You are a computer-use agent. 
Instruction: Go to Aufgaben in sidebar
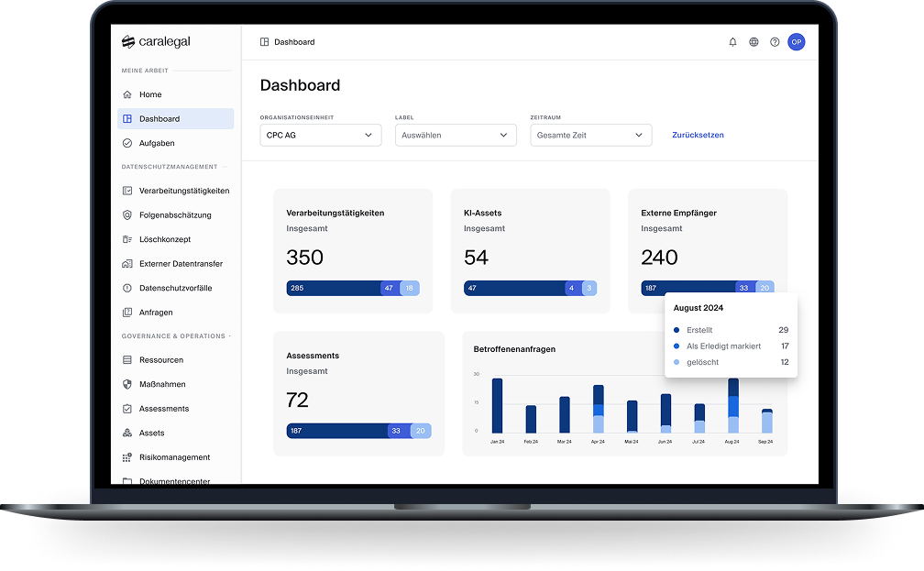176,143
